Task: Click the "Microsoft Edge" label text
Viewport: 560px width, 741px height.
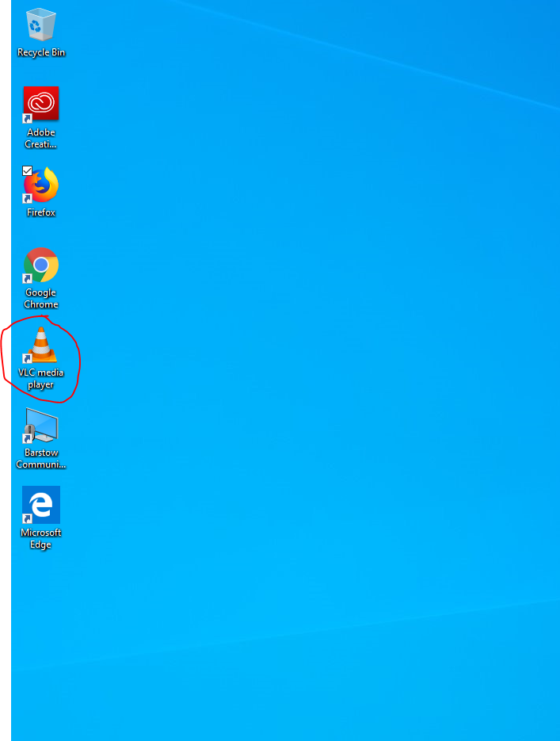Action: pyautogui.click(x=40, y=539)
